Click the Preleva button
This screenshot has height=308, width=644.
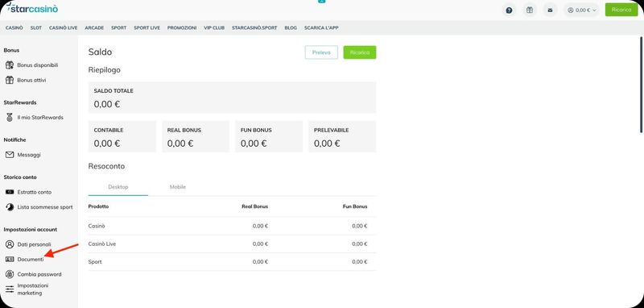(x=321, y=52)
